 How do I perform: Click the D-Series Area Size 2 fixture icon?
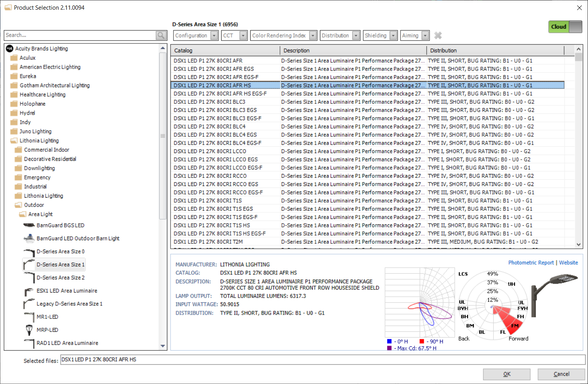coord(29,278)
